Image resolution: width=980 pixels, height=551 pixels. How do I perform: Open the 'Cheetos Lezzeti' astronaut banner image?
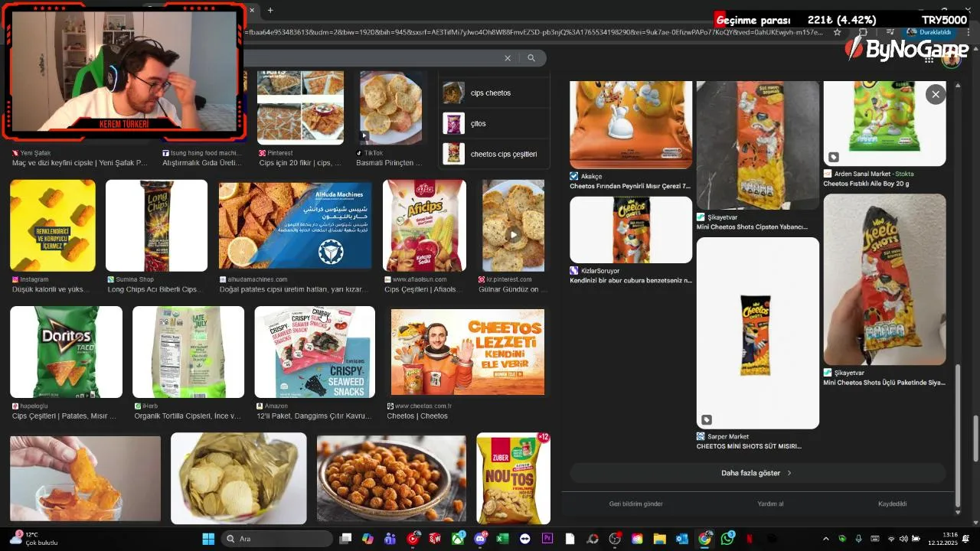467,352
